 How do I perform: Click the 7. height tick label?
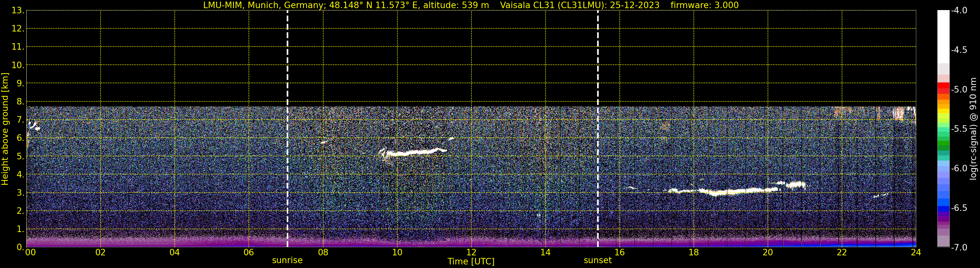coord(20,120)
